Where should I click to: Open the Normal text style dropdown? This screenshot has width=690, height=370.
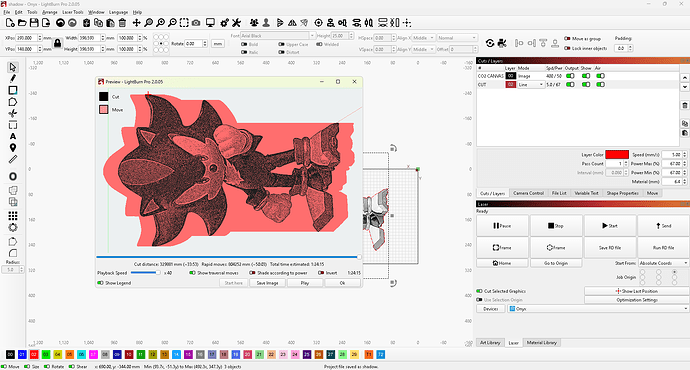coord(457,38)
